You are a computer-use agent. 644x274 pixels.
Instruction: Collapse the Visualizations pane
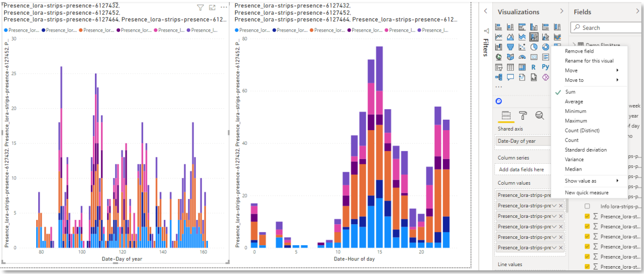coord(562,11)
